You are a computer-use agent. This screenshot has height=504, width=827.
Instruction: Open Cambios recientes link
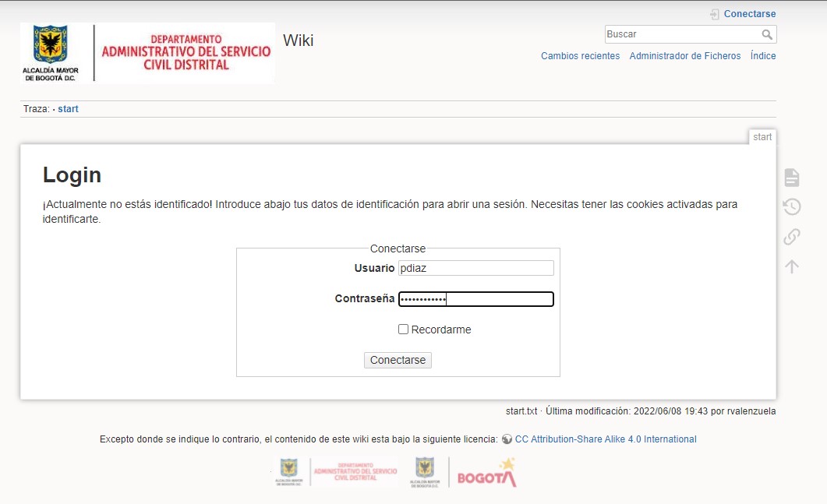point(580,56)
